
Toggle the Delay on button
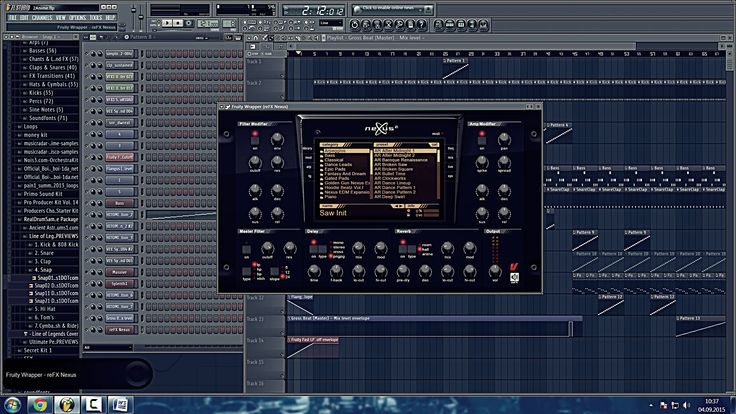(314, 249)
